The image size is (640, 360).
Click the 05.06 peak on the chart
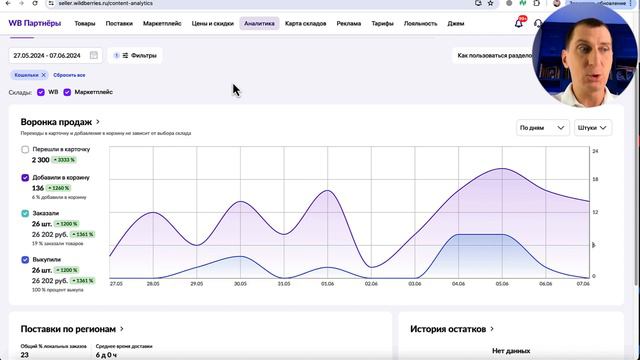point(502,168)
